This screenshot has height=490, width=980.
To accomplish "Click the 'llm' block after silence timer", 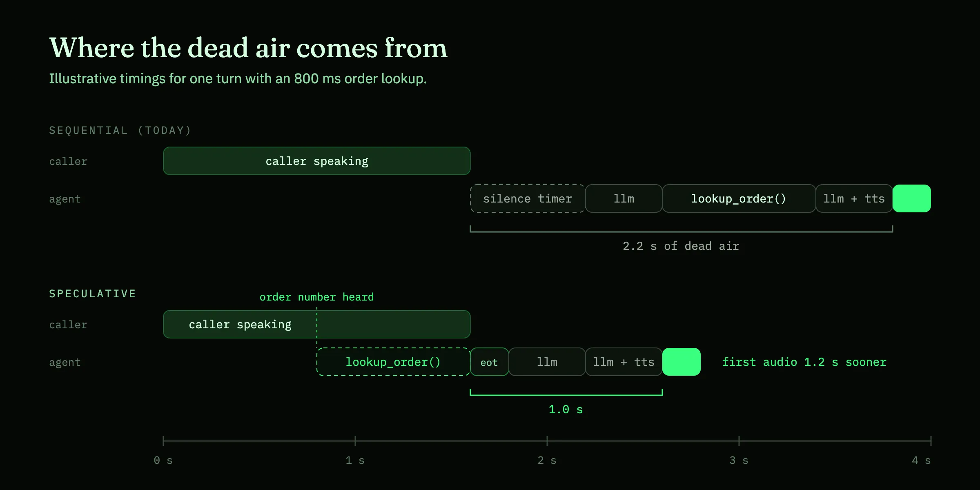I will (624, 198).
